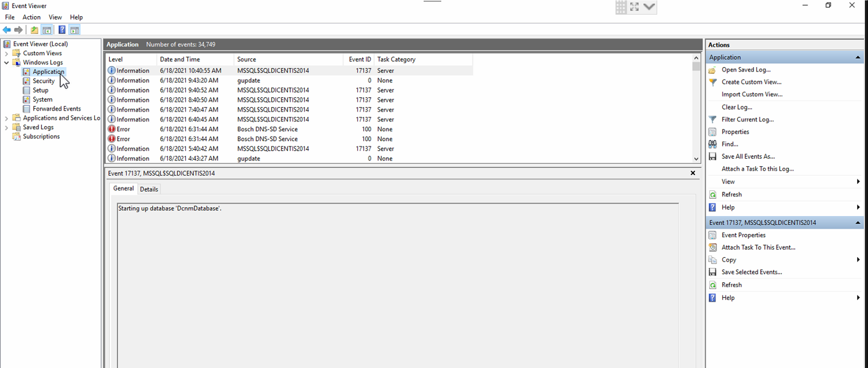Click the Filter Current Log funnel icon
The width and height of the screenshot is (868, 368).
pos(712,119)
